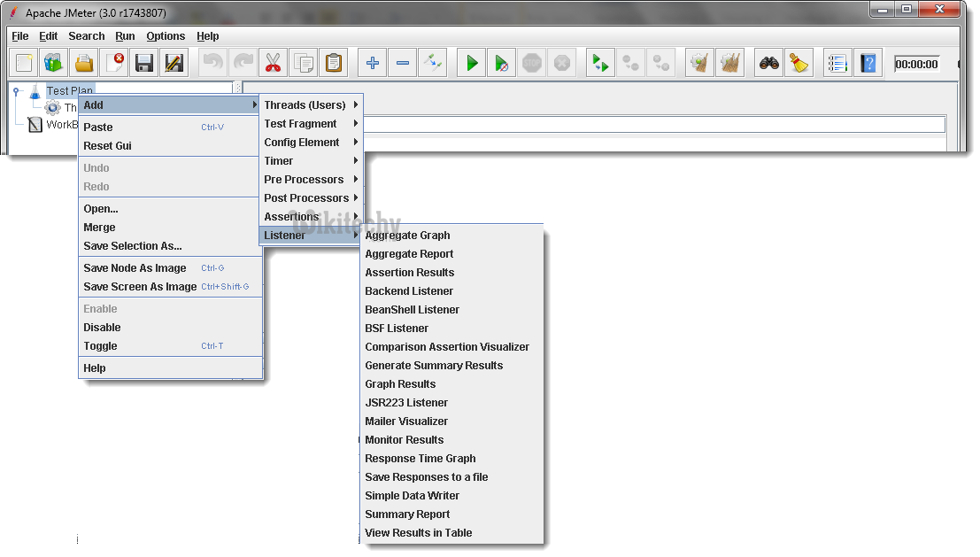The height and width of the screenshot is (557, 980).
Task: Click the Name text field
Action: (x=655, y=125)
